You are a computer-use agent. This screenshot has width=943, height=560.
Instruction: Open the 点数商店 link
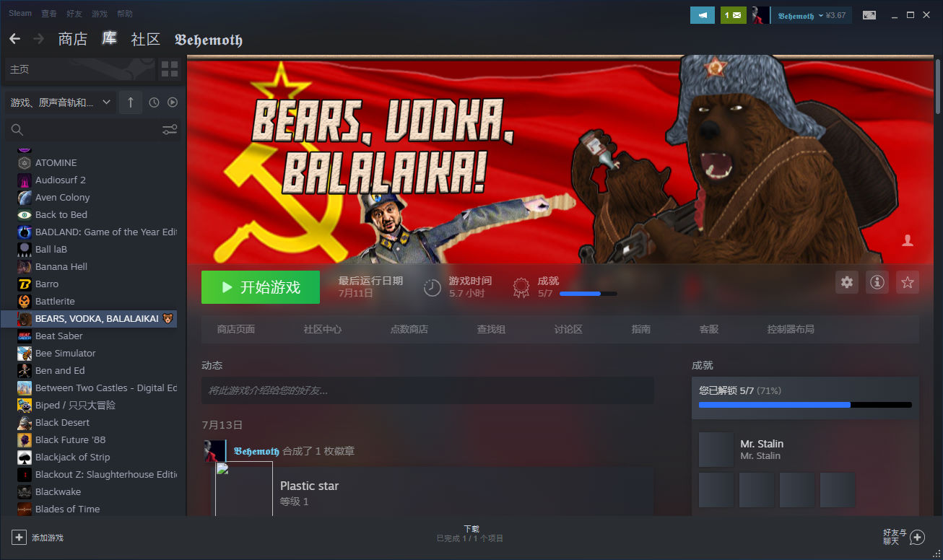coord(409,329)
